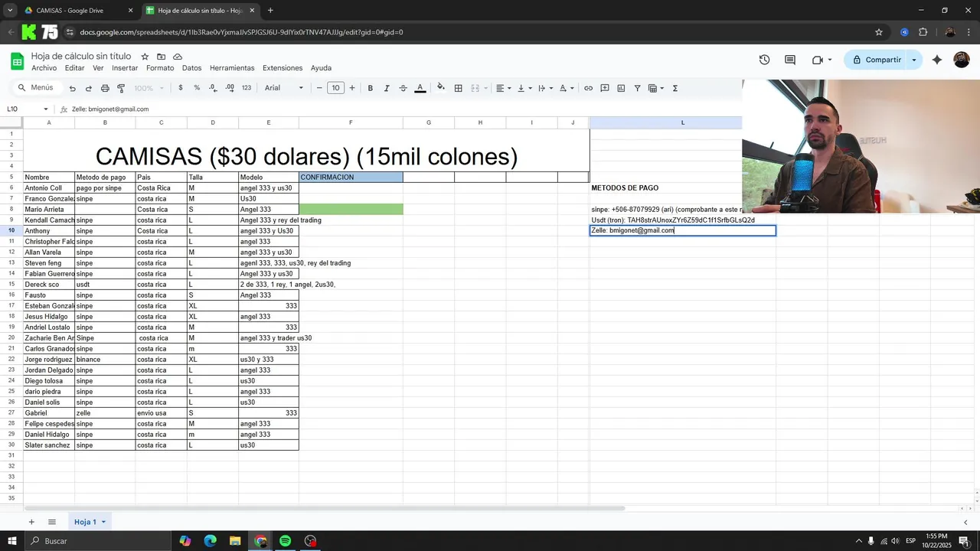980x551 pixels.
Task: Apply currency format with dollar icon
Action: 181,88
